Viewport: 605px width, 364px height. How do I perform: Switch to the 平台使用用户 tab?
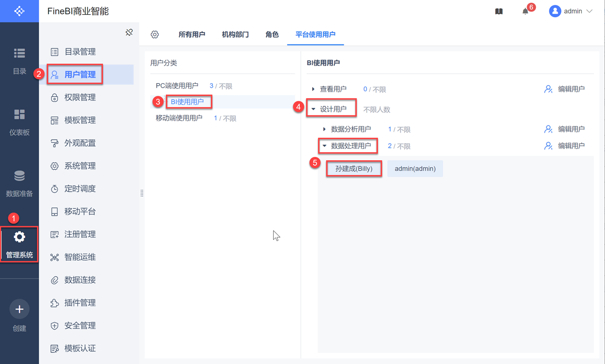[x=316, y=35]
